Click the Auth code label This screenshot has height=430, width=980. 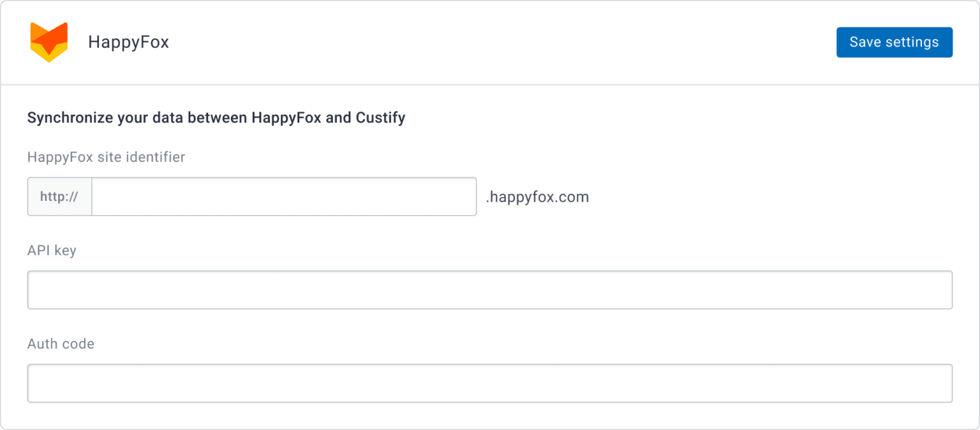60,344
